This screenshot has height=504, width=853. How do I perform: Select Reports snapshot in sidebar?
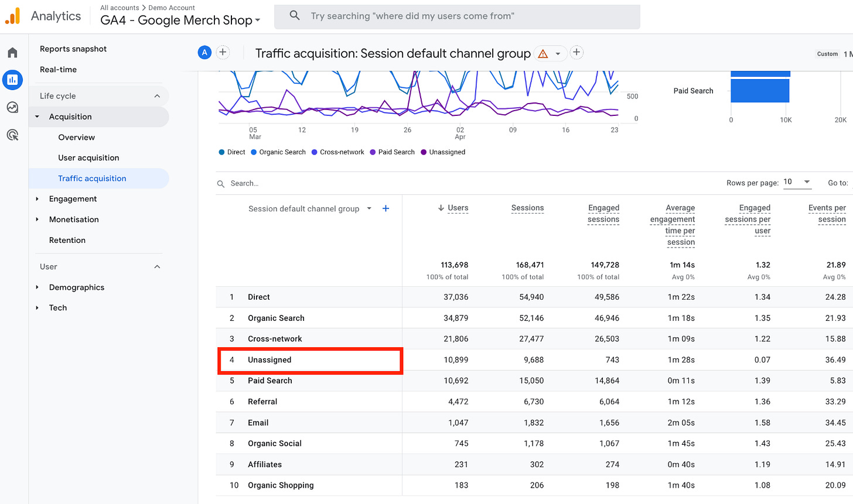tap(73, 49)
